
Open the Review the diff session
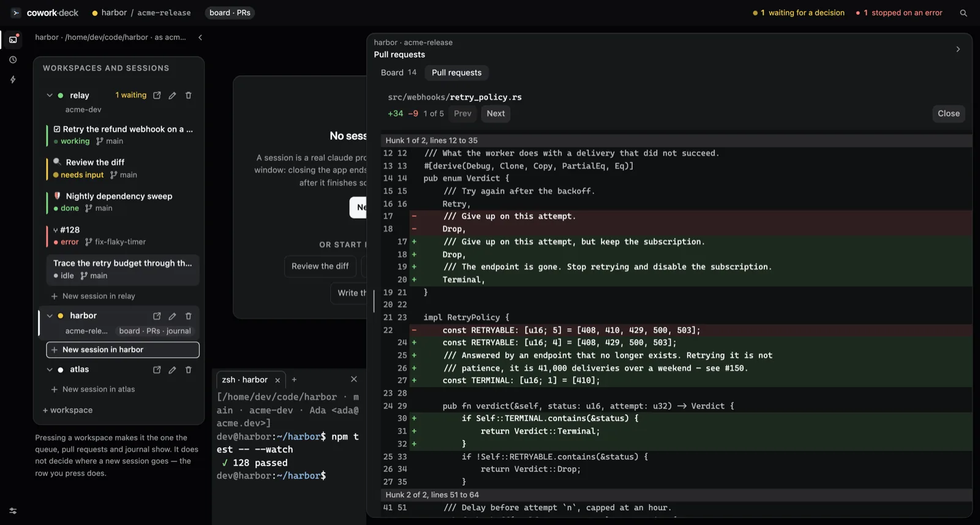pos(123,168)
